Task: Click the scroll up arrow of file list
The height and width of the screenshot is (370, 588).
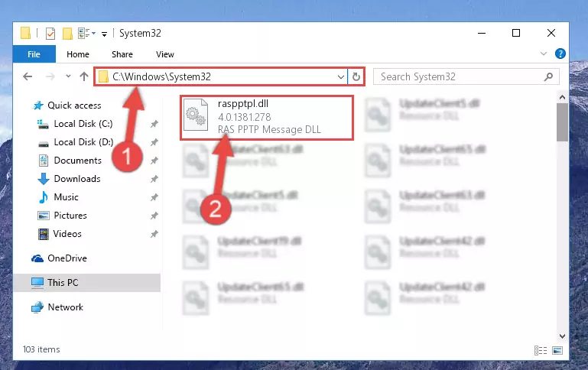Action: [562, 97]
